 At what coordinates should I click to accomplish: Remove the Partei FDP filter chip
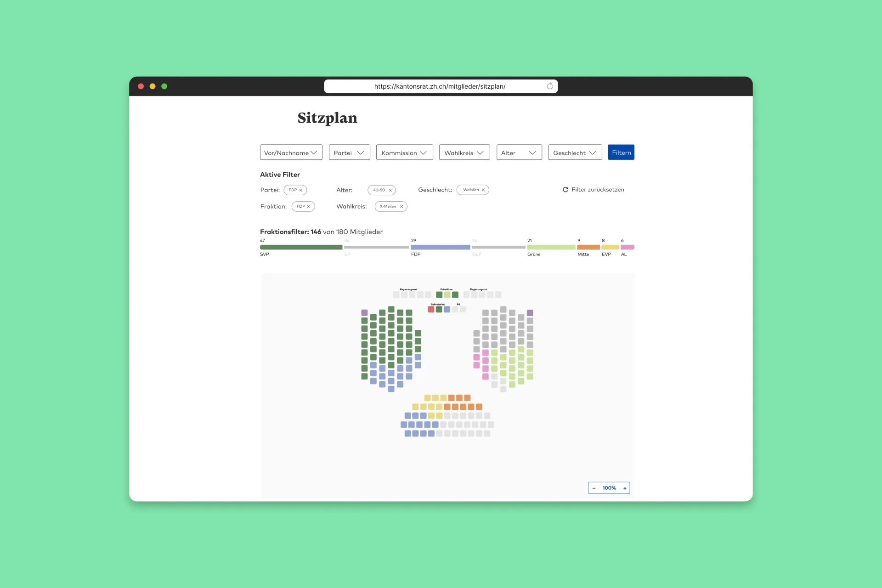point(301,190)
